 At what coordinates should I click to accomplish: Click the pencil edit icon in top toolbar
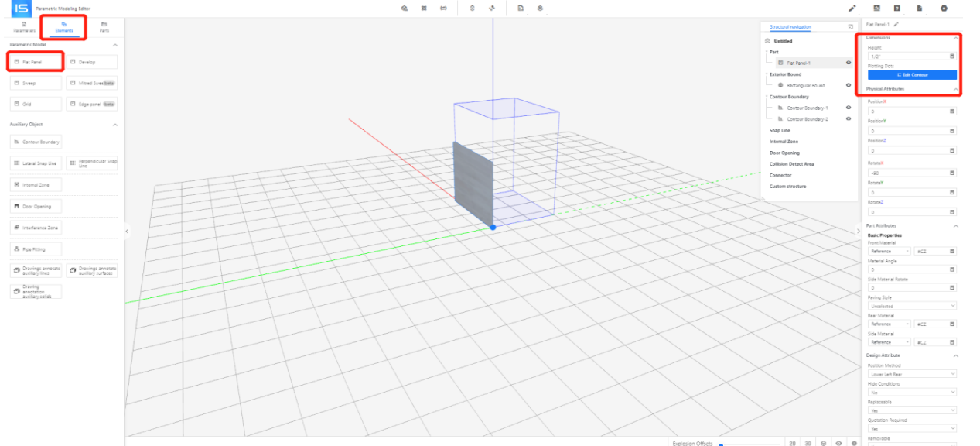pyautogui.click(x=852, y=9)
